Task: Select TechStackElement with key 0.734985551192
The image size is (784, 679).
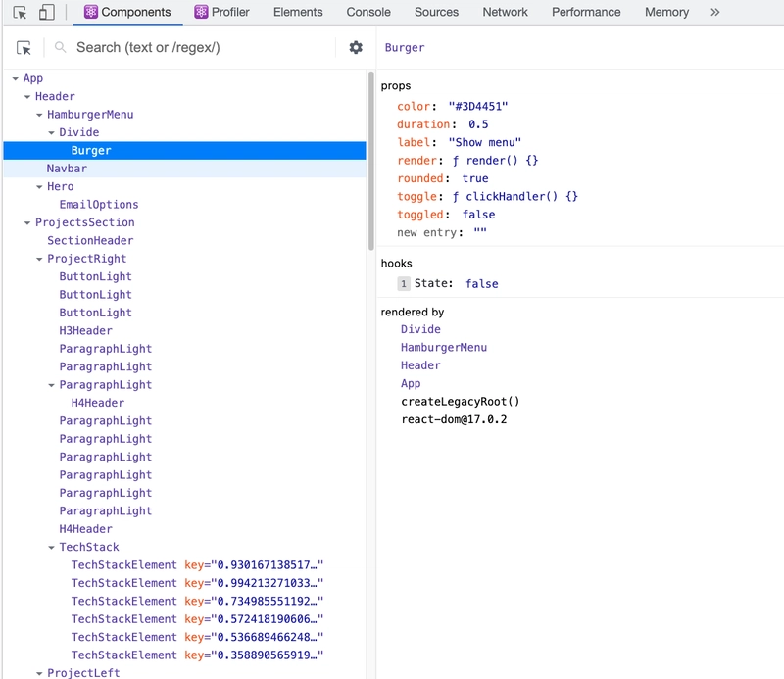Action: [x=197, y=601]
